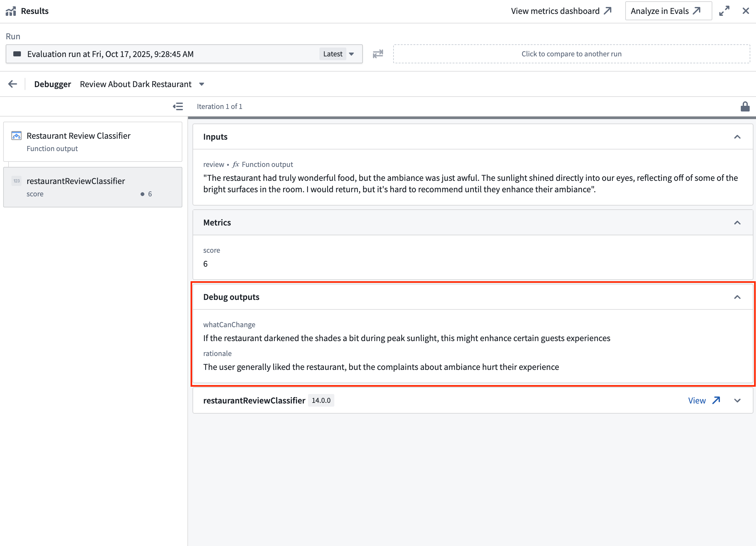Click the fx function output icon in Inputs
756x546 pixels.
pyautogui.click(x=235, y=164)
